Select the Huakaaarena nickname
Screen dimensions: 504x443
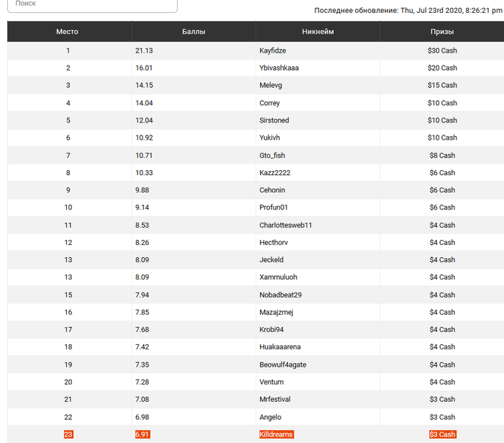(x=280, y=347)
